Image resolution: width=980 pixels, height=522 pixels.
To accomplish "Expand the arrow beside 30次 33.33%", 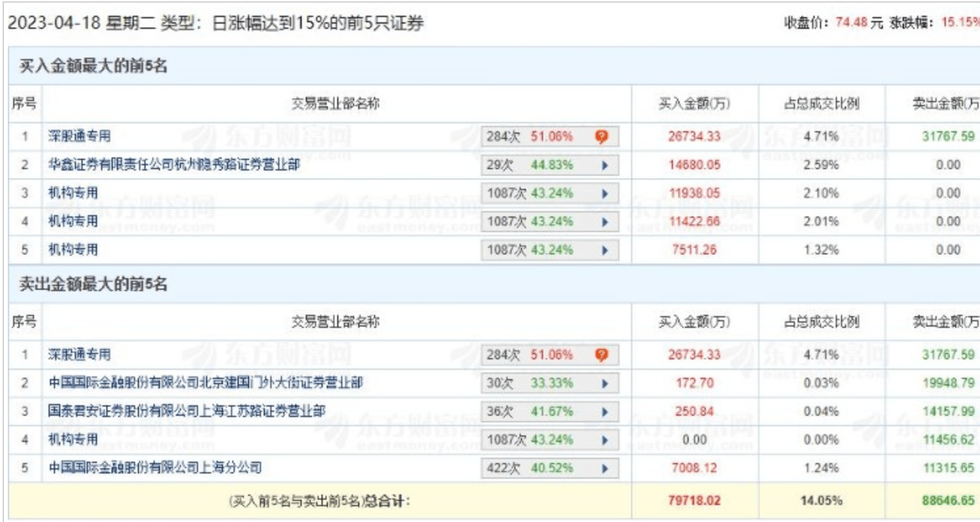I will click(x=605, y=384).
